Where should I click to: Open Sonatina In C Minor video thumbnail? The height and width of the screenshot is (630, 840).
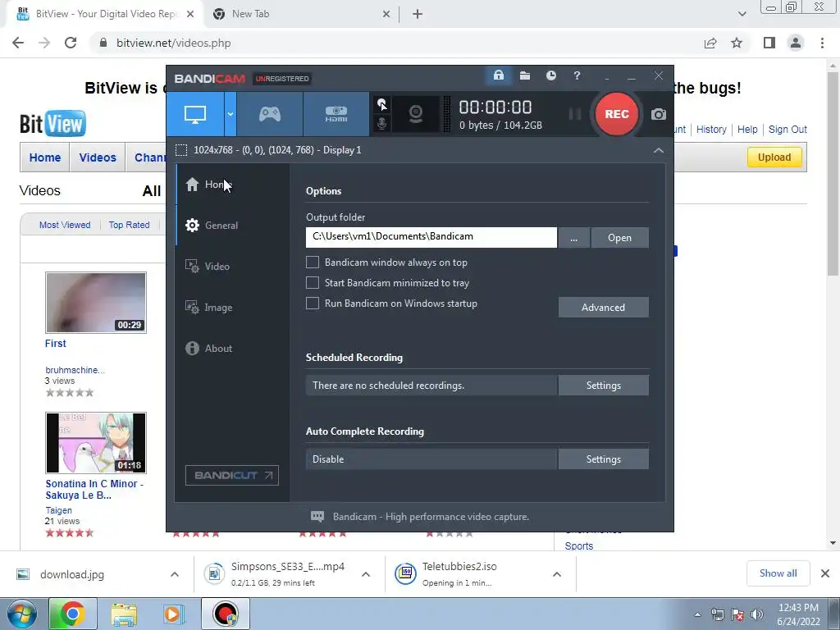point(96,443)
